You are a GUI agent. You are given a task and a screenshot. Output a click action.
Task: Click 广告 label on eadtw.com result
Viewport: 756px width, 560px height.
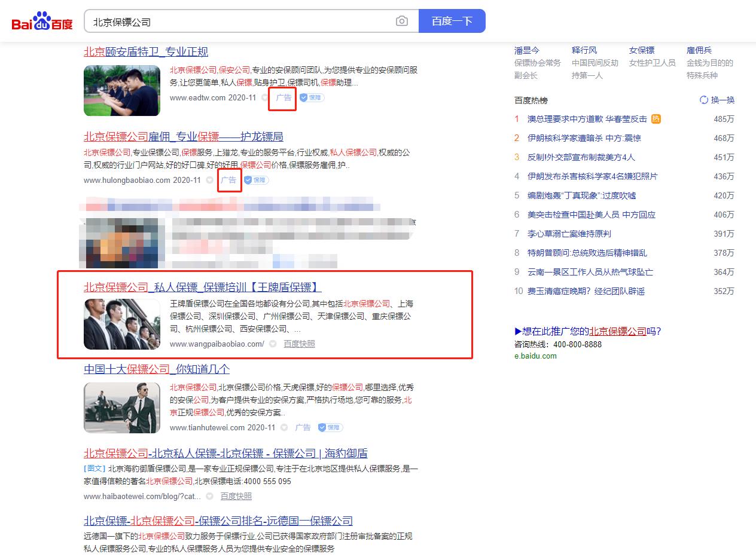coord(283,97)
